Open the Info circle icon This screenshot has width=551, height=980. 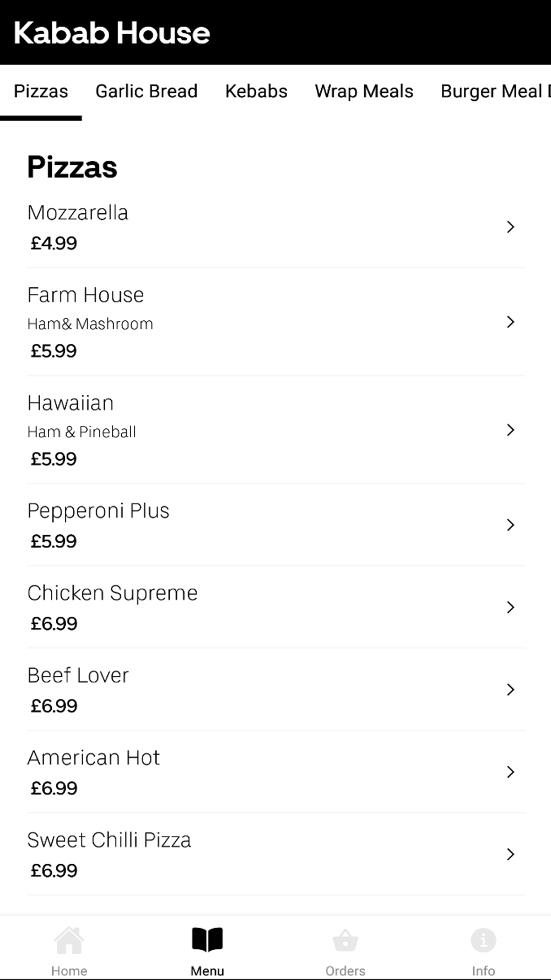[x=483, y=940]
